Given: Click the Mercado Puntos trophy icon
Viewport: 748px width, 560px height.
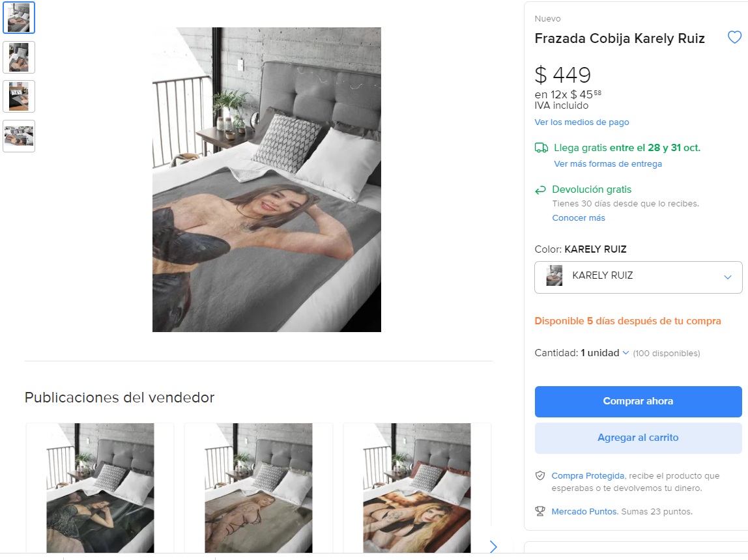Looking at the screenshot, I should coord(539,512).
